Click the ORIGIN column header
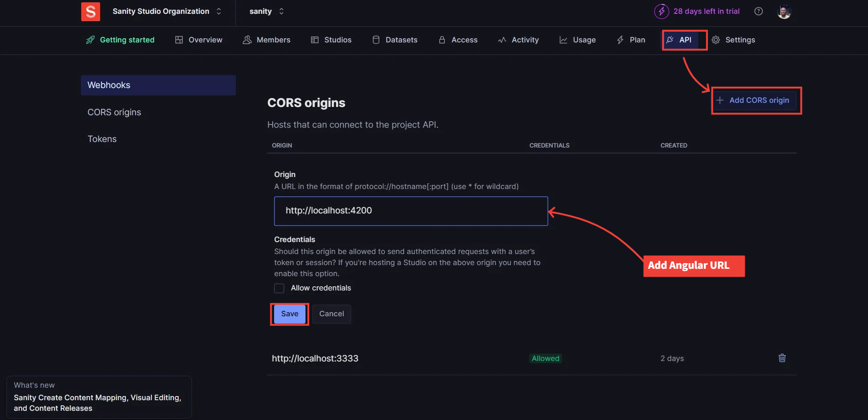This screenshot has width=868, height=420. [x=282, y=146]
